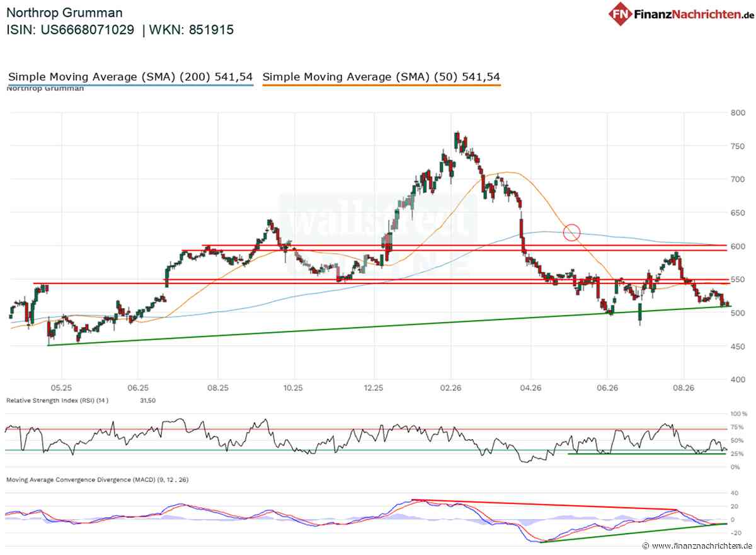The image size is (756, 555).
Task: Click the Relative Strength Index (RSI) (14) label
Action: pos(57,401)
